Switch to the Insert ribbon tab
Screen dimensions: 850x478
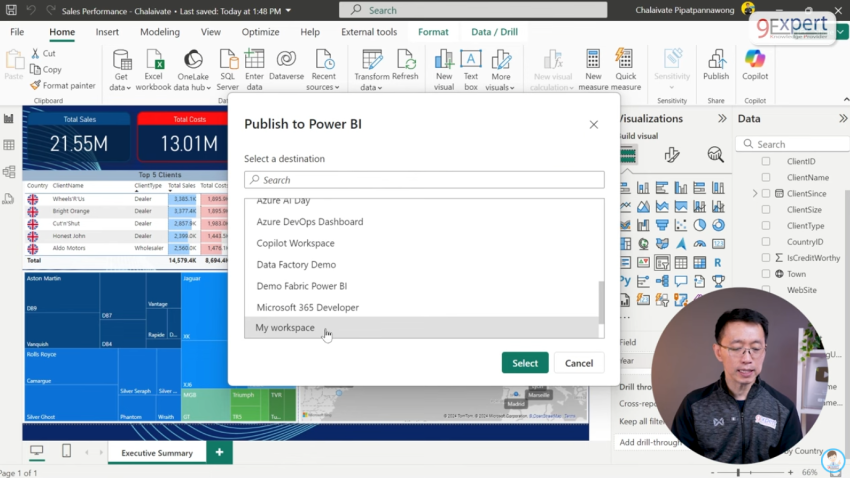click(107, 32)
